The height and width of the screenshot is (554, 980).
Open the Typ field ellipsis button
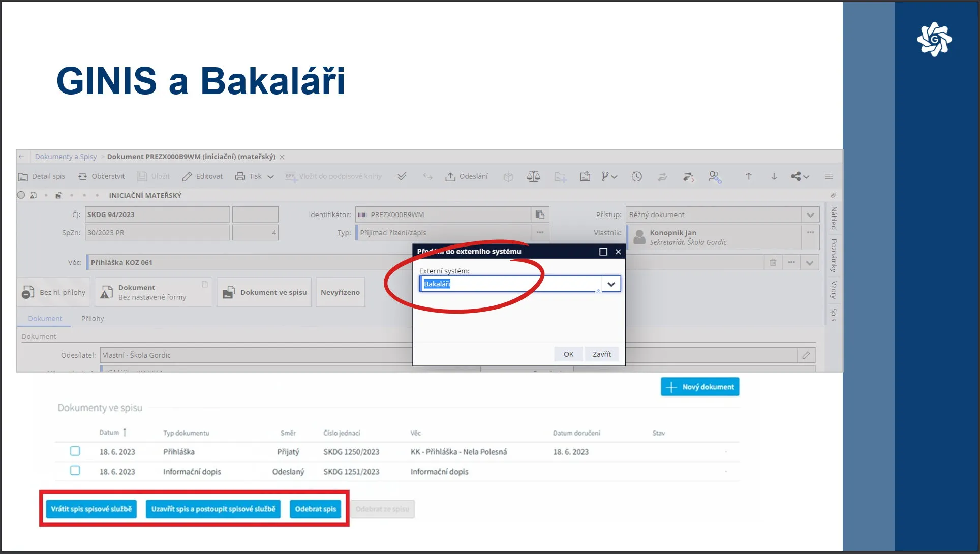(540, 233)
